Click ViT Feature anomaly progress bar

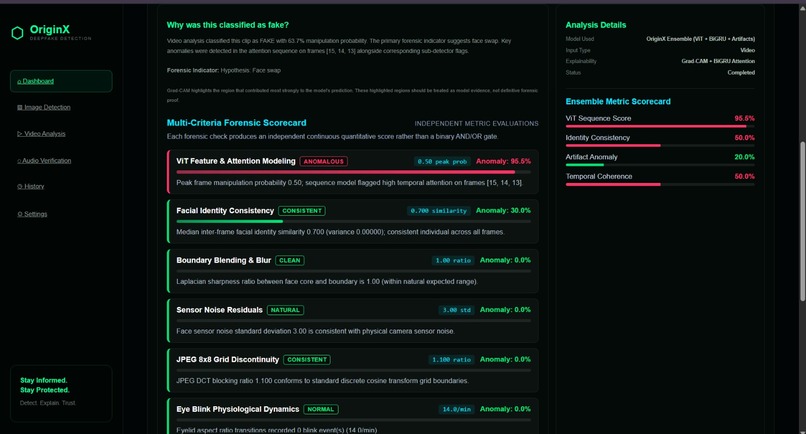pyautogui.click(x=353, y=172)
